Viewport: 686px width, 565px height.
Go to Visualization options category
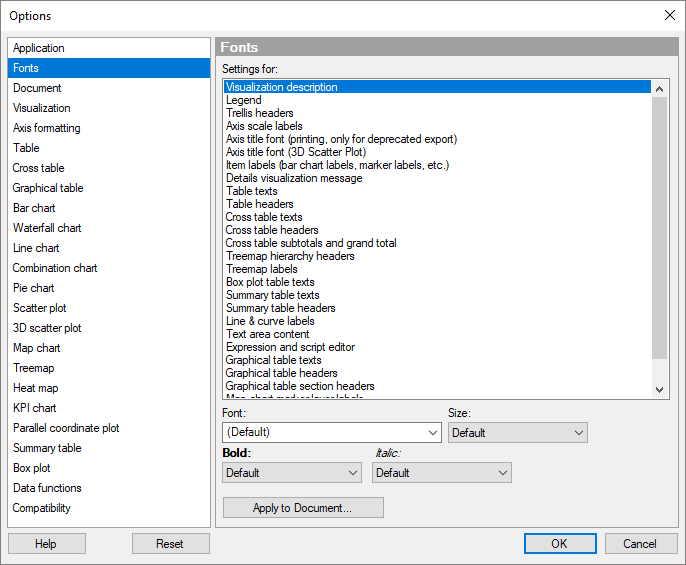click(42, 108)
